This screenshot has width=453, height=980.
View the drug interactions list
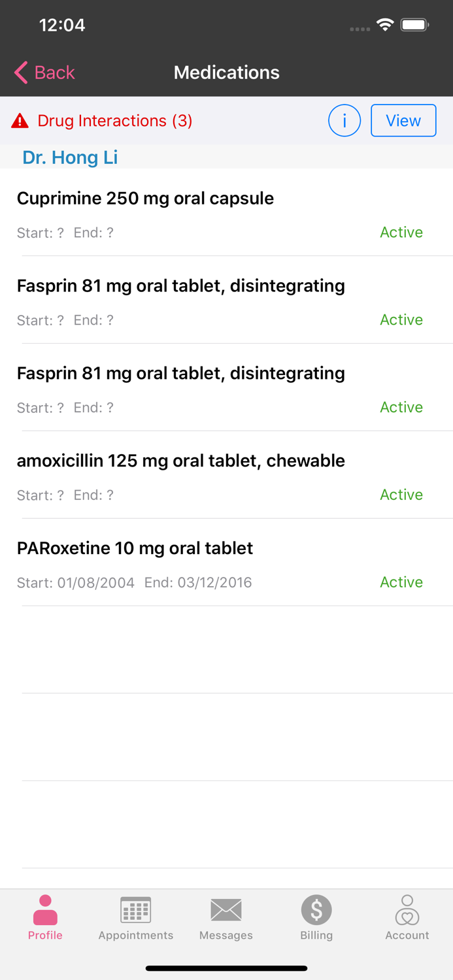[x=403, y=120]
